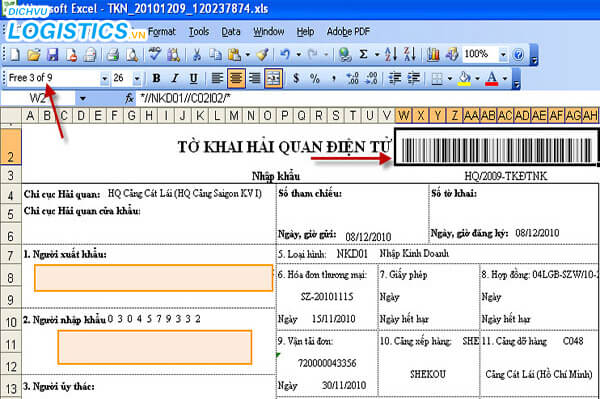Apply the Currency Style dollar icon
Viewport: 600px width, 399px height.
tap(296, 78)
